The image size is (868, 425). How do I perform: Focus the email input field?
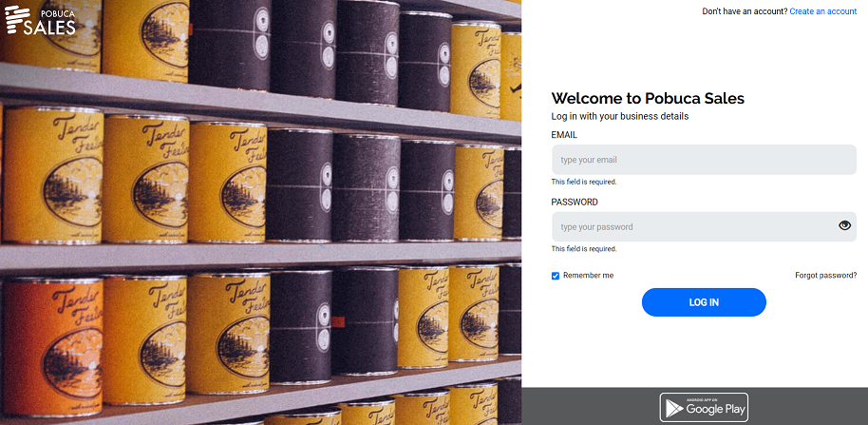click(x=704, y=160)
